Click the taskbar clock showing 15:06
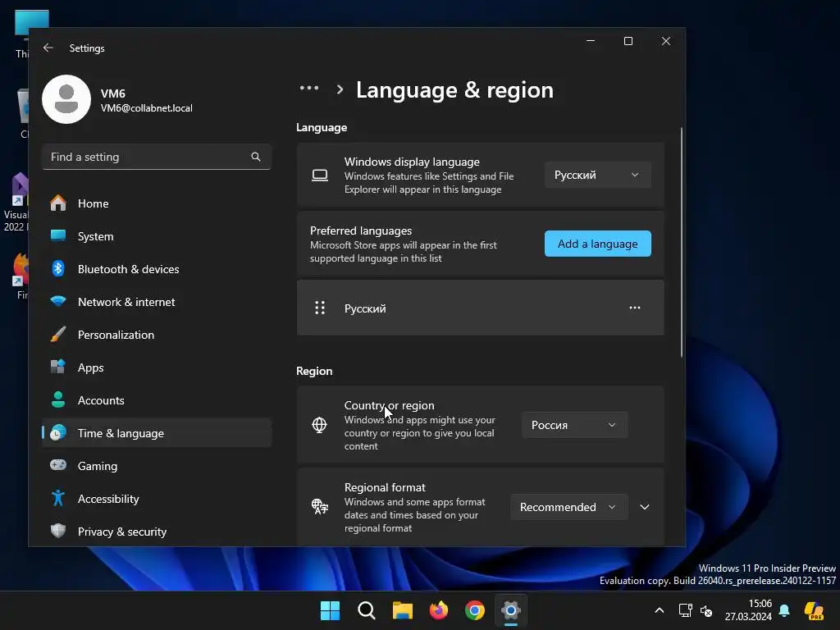 (748, 610)
